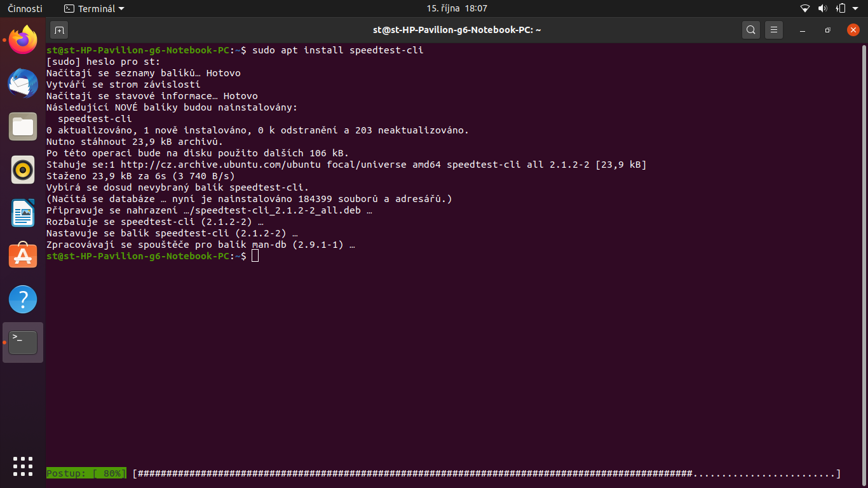
Task: Click 'Nutno stáhnout 23,9 kB archivů.' line
Action: pos(135,142)
